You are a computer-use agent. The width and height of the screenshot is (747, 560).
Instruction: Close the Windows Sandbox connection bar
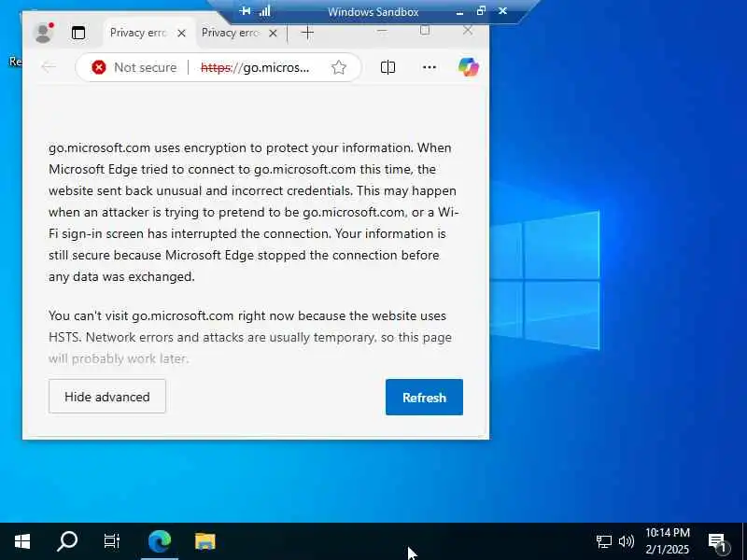pos(502,10)
